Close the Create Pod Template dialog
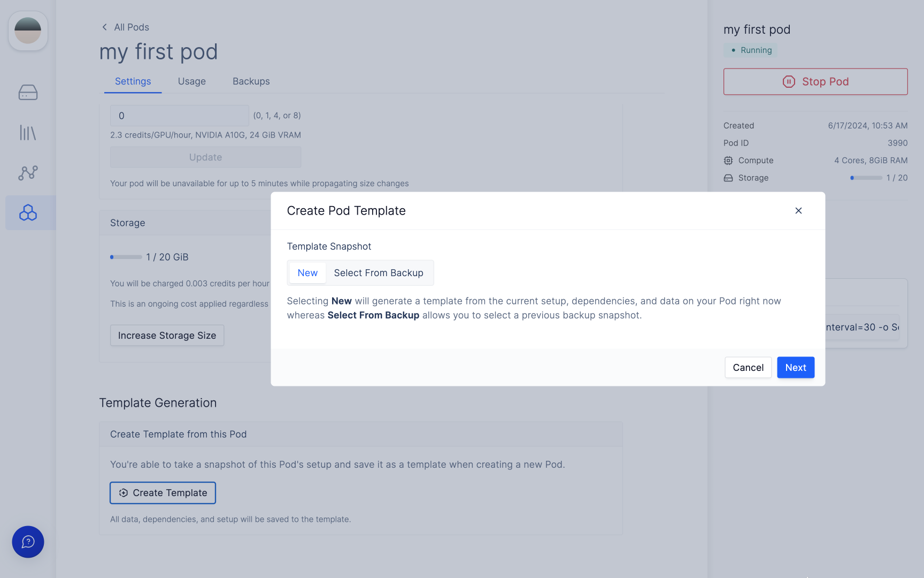 click(x=798, y=210)
